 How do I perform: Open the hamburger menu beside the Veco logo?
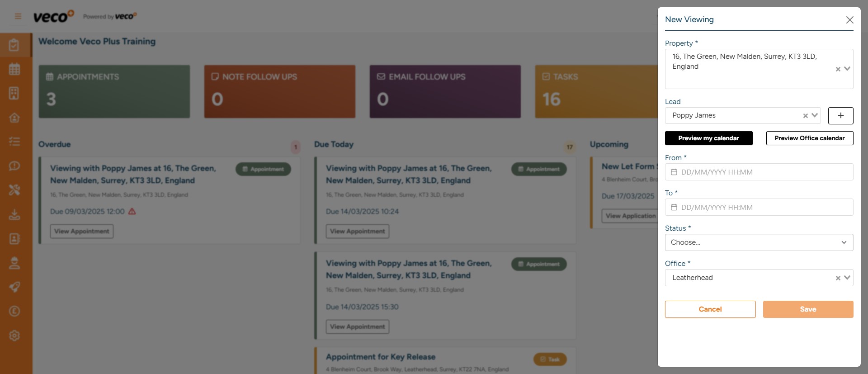tap(18, 16)
